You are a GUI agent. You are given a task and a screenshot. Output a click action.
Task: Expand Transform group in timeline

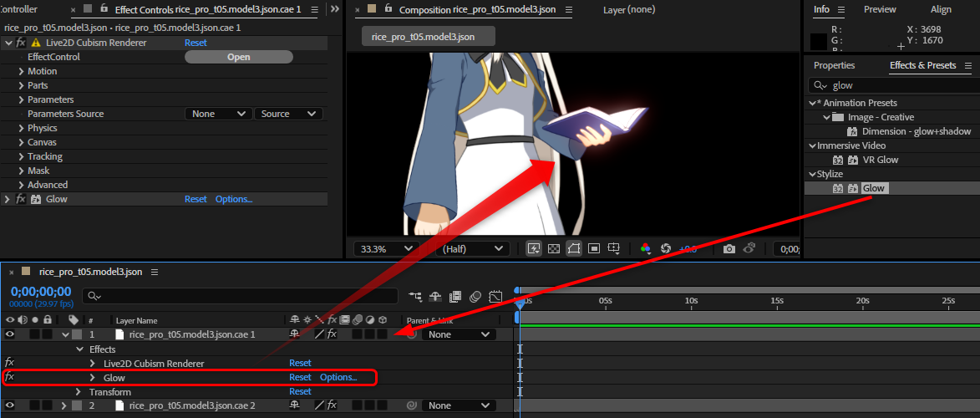point(79,392)
